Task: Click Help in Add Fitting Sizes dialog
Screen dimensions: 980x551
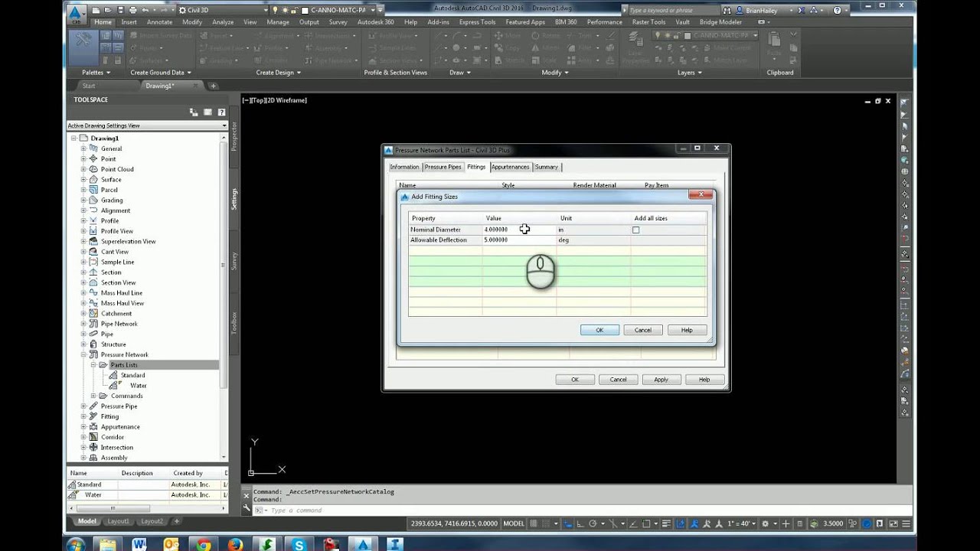Action: 687,330
